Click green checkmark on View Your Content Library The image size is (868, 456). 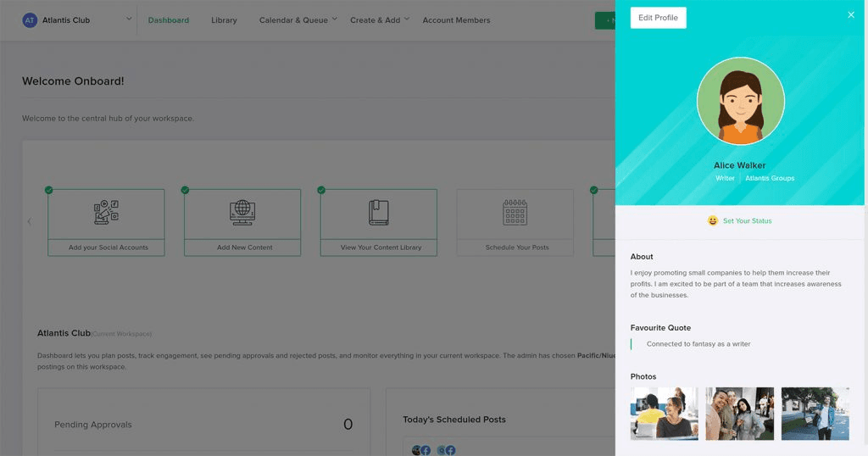[321, 190]
